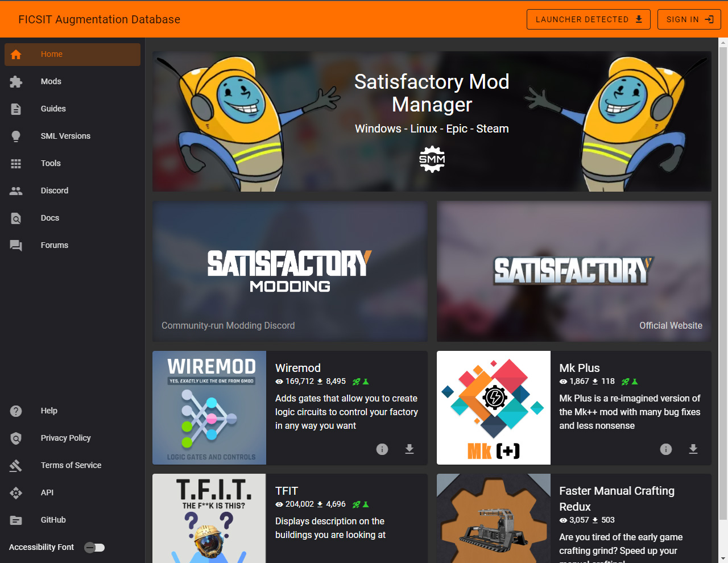Click the Home icon in sidebar
The width and height of the screenshot is (728, 563).
pyautogui.click(x=16, y=55)
